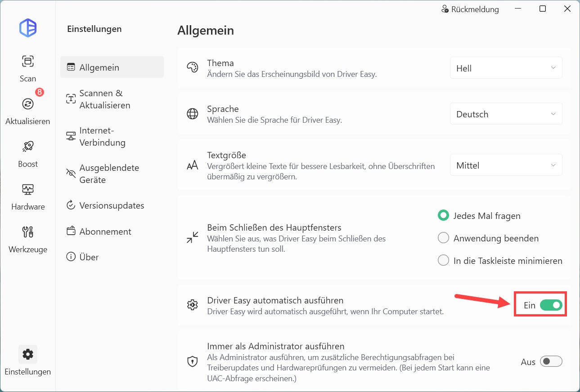
Task: Click the 'Driver Easy automatisch ausführen' title
Action: (x=275, y=300)
